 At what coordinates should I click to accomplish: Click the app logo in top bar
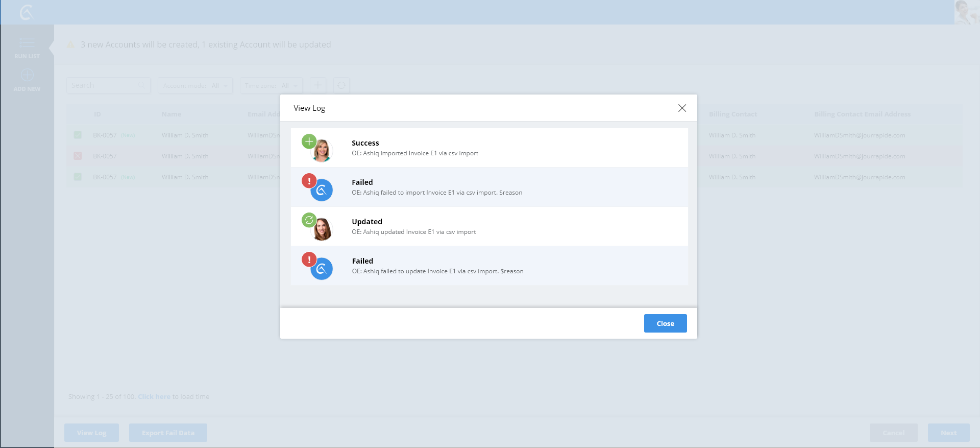(27, 12)
